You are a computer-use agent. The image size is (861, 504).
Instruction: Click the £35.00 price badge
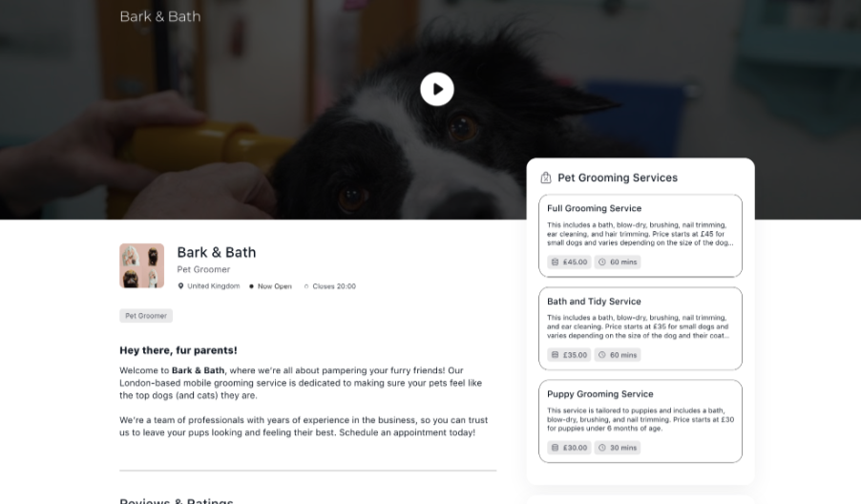(570, 355)
